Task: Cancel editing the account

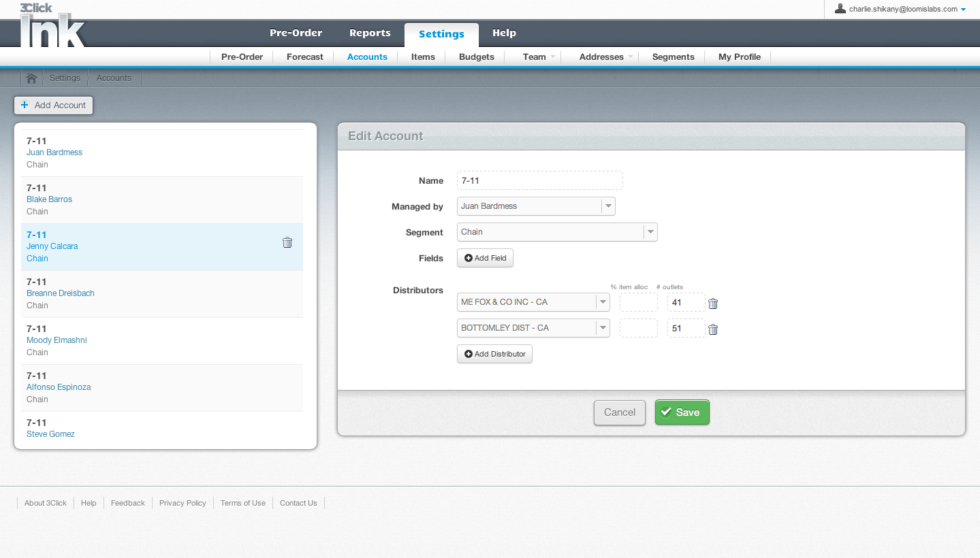Action: [x=620, y=412]
